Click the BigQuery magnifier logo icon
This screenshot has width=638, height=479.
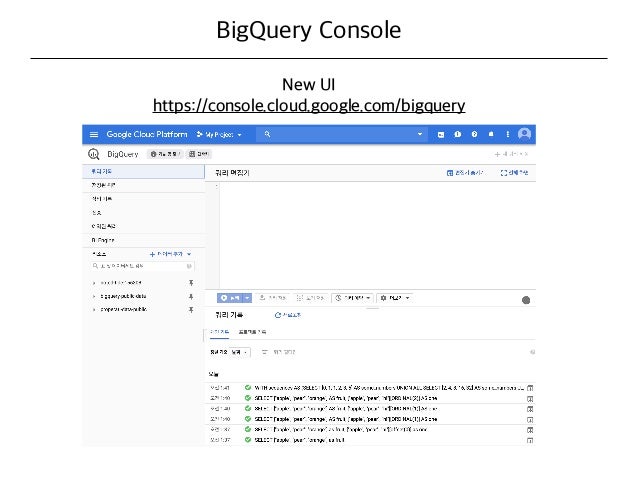tap(94, 154)
